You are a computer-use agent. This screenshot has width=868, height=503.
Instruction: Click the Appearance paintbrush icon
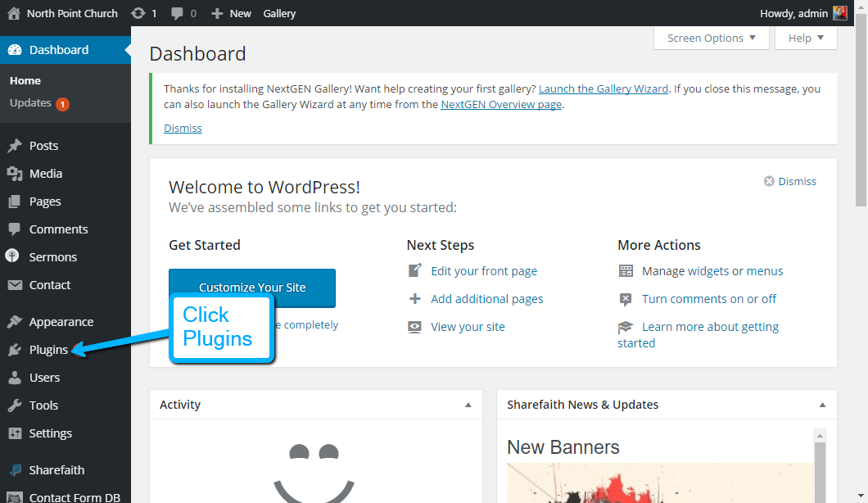click(15, 321)
